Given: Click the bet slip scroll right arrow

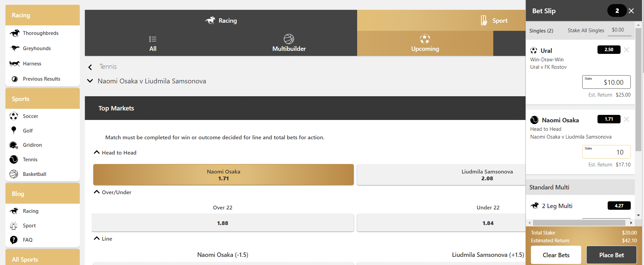Looking at the screenshot, I should [x=631, y=223].
